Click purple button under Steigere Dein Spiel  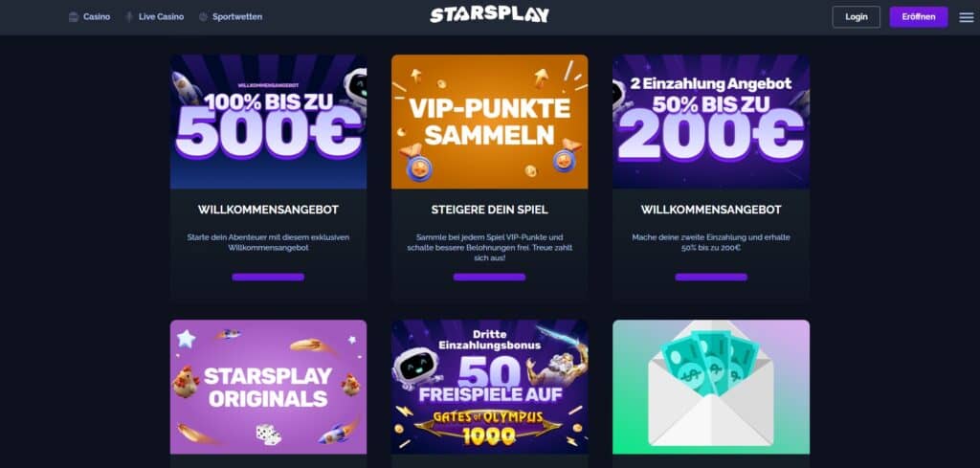pyautogui.click(x=489, y=277)
